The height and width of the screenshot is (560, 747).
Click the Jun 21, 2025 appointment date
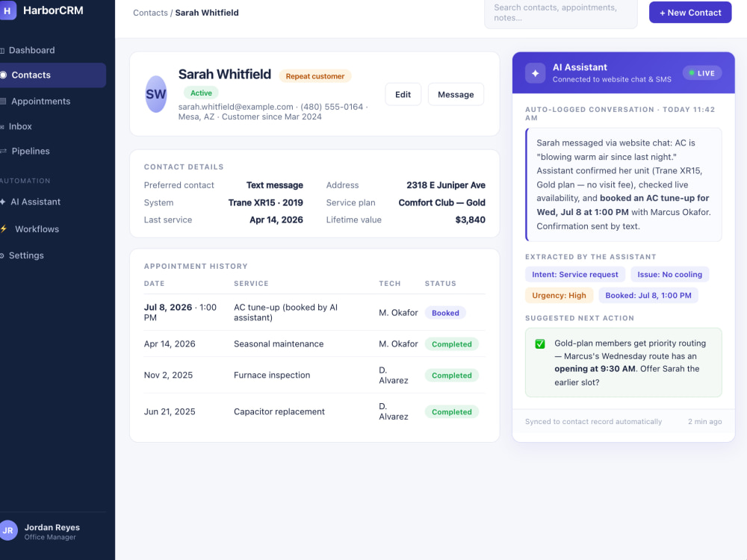pyautogui.click(x=170, y=412)
